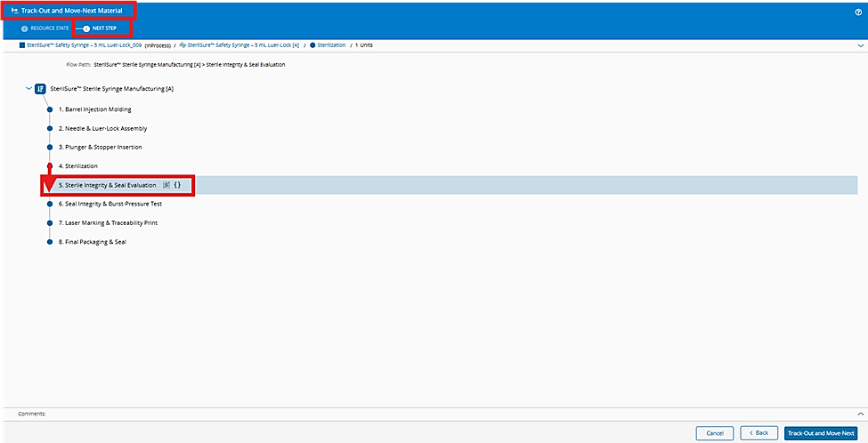Expand the material details header chevron

[860, 45]
